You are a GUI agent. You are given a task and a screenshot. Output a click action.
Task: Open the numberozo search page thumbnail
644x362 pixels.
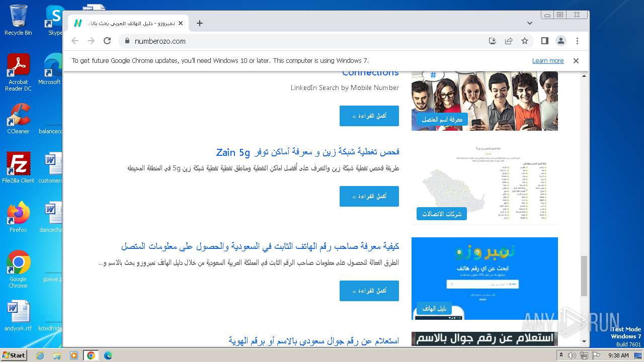(x=485, y=279)
